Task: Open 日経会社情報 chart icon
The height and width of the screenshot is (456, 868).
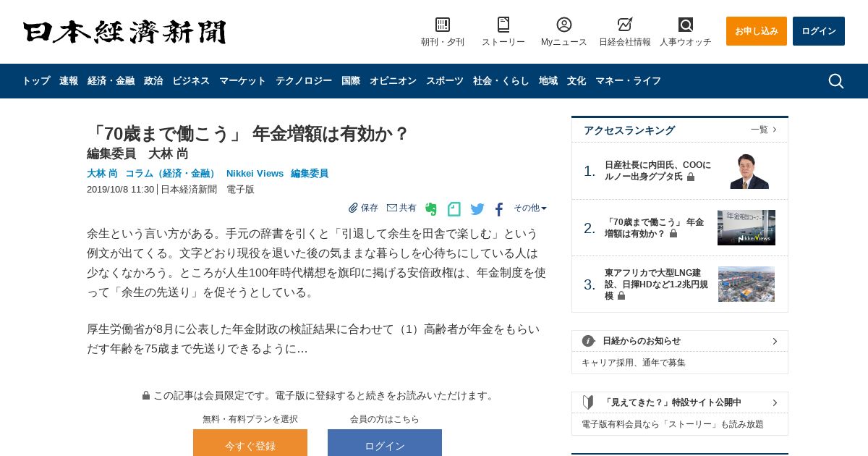Action: click(x=625, y=25)
